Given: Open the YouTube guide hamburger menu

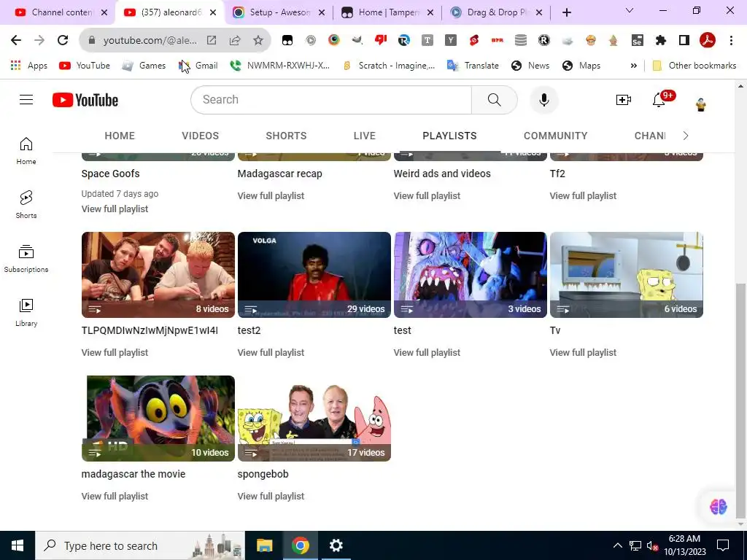Looking at the screenshot, I should (x=26, y=99).
